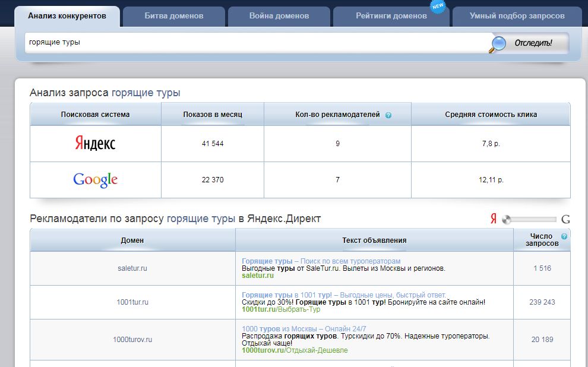Viewport: 588px width, 367px height.
Task: Click the 1001tur.ru domain cell
Action: pyautogui.click(x=132, y=302)
